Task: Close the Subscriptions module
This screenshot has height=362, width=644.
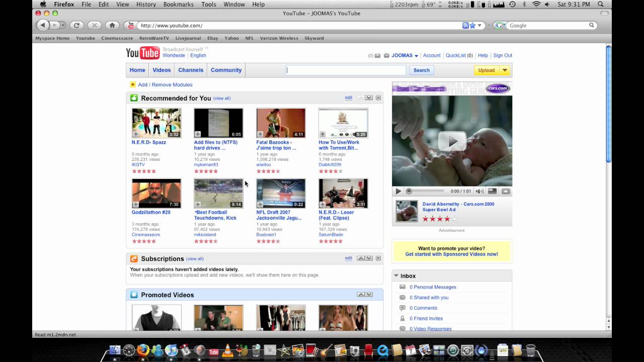Action: point(378,258)
